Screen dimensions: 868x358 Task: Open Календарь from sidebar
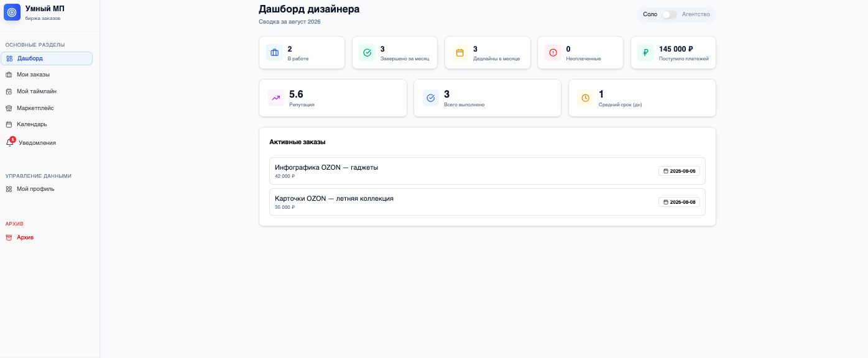pos(47,124)
